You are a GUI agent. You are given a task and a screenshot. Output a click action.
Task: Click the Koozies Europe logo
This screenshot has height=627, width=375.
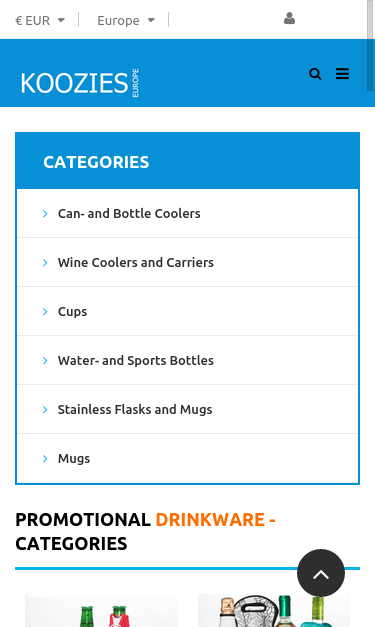click(x=80, y=83)
